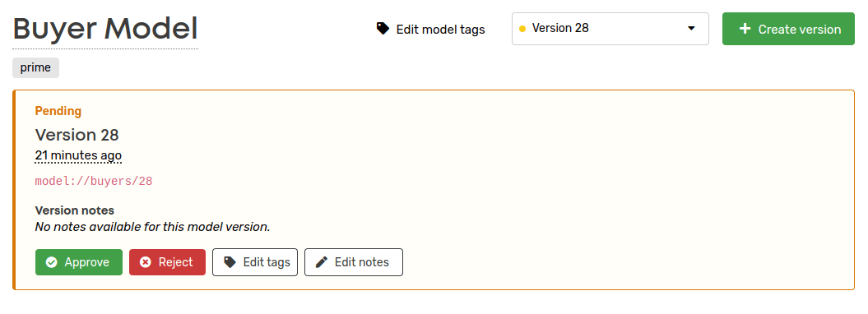The image size is (868, 314).
Task: Click the yellow status dot beside Version 28
Action: 522,29
